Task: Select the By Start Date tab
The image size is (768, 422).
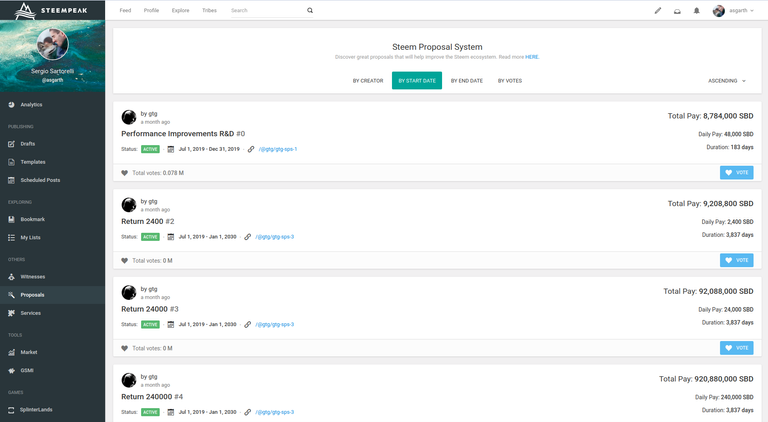Action: (417, 81)
